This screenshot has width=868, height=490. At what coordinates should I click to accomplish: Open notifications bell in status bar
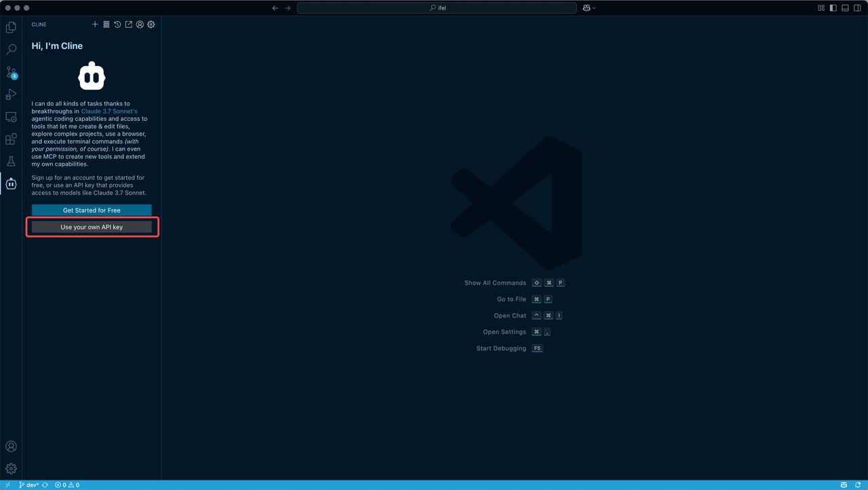(858, 485)
